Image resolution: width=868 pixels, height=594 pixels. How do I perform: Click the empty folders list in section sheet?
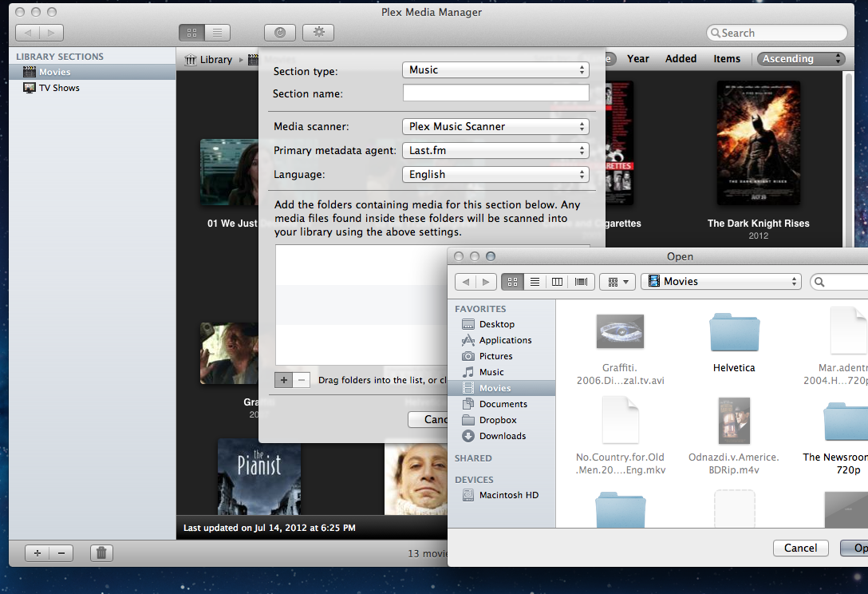point(361,305)
